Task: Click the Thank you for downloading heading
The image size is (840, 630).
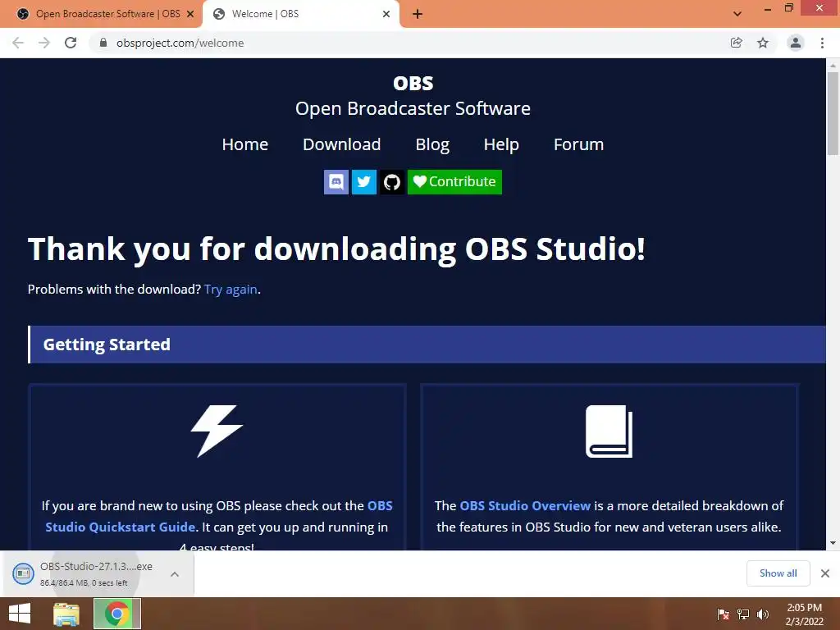Action: (x=336, y=249)
